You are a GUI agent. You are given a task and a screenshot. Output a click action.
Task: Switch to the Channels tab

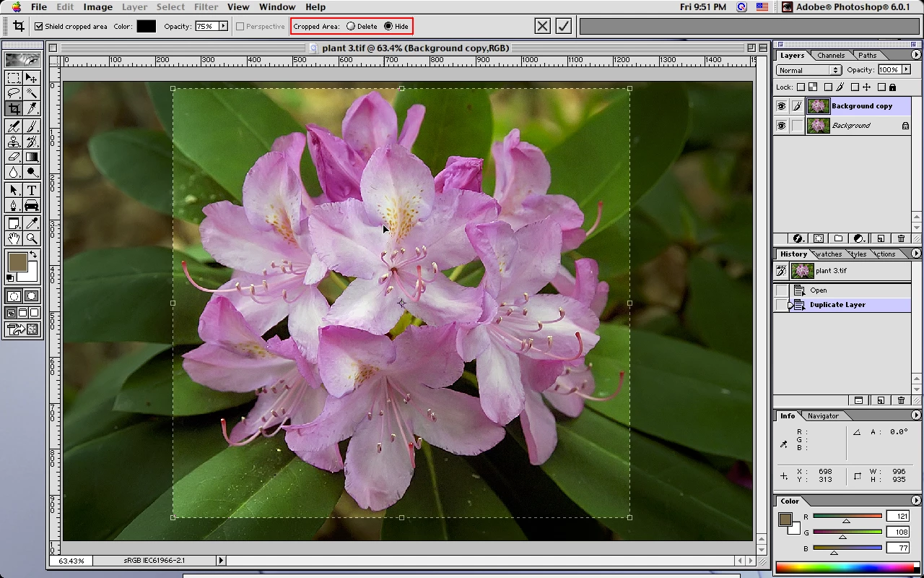click(x=831, y=55)
